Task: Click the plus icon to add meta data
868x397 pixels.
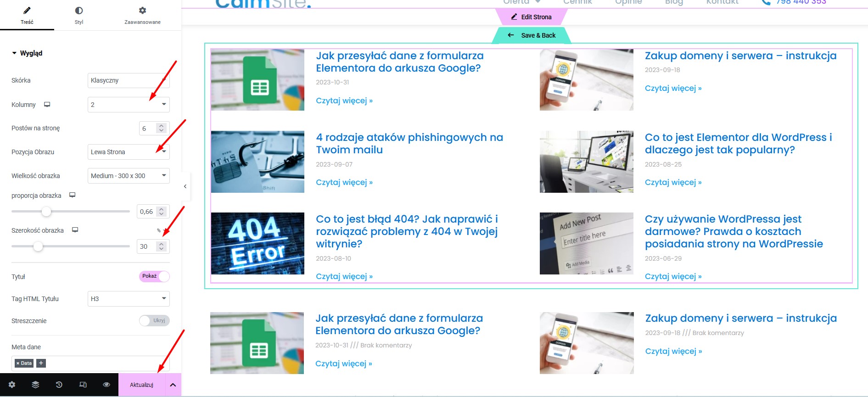Action: click(41, 363)
